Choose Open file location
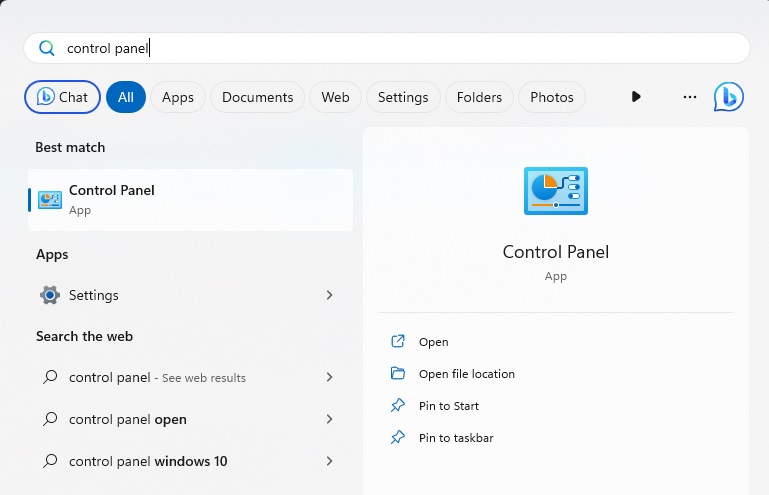 [x=466, y=374]
